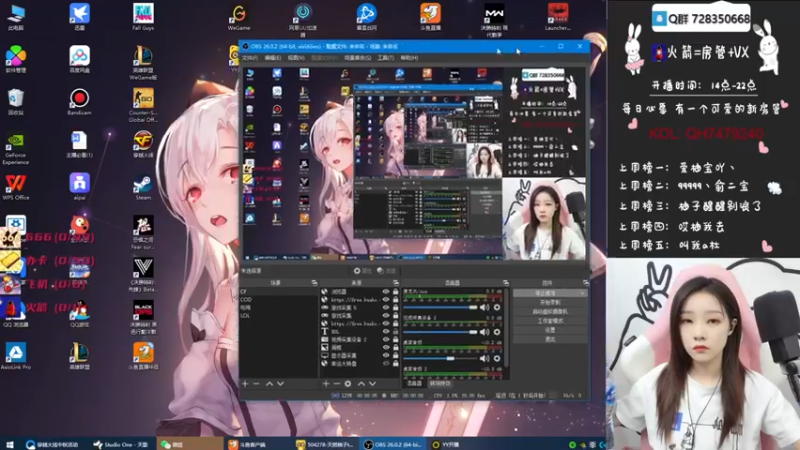Open the WeGame desktop shortcut
This screenshot has width=800, height=450.
(x=239, y=16)
